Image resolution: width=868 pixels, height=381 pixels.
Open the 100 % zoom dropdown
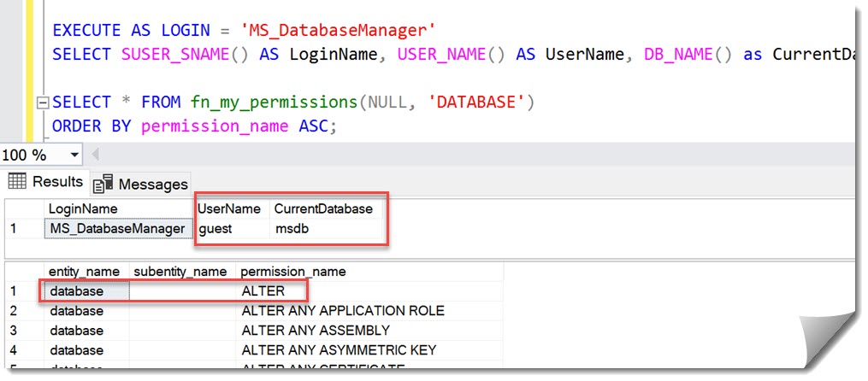tap(74, 155)
